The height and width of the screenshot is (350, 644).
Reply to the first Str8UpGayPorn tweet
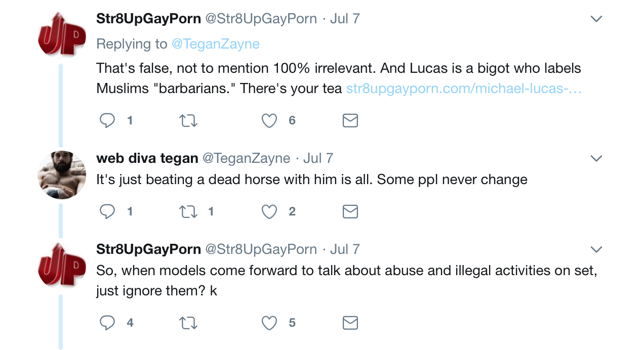click(x=107, y=120)
